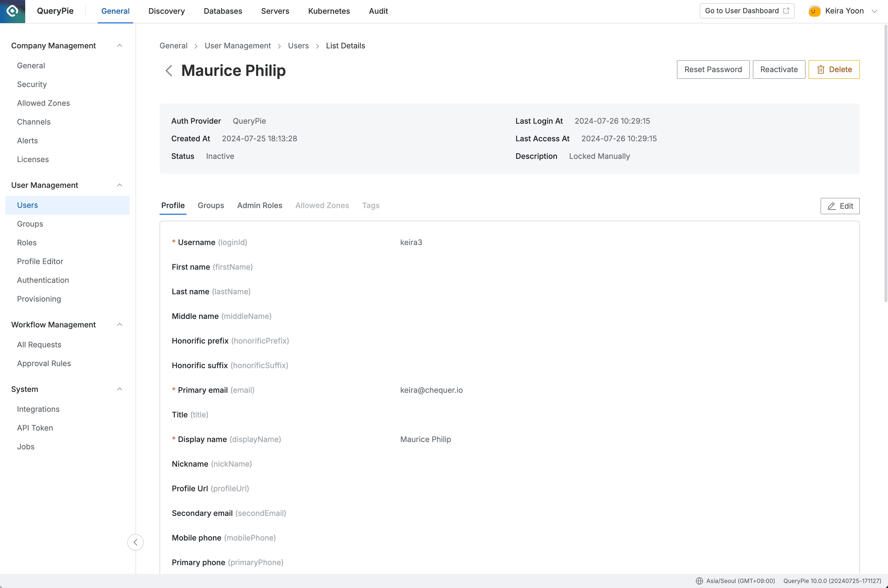Collapse the Company Management section

(119, 45)
